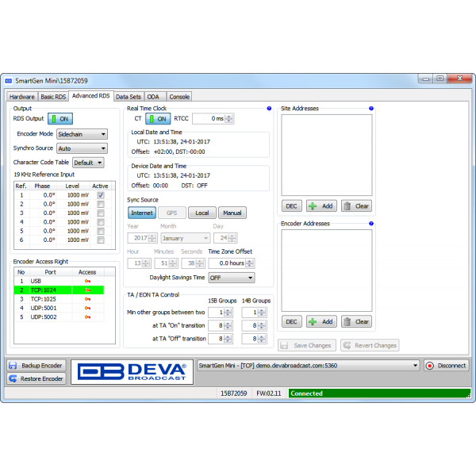Click the key icon for TCP:1025
Screen dimensions: 476x476
[87, 299]
